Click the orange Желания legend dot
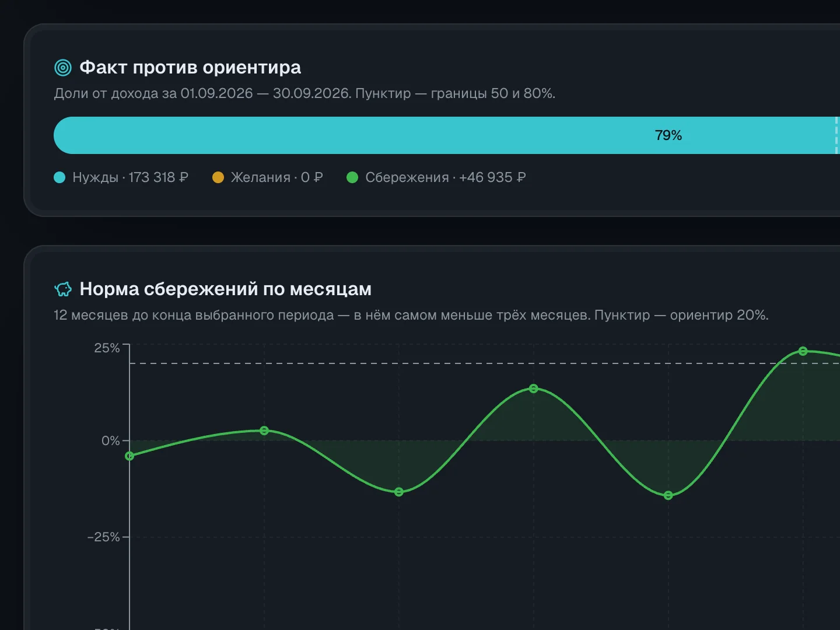Viewport: 840px width, 630px height. click(218, 177)
